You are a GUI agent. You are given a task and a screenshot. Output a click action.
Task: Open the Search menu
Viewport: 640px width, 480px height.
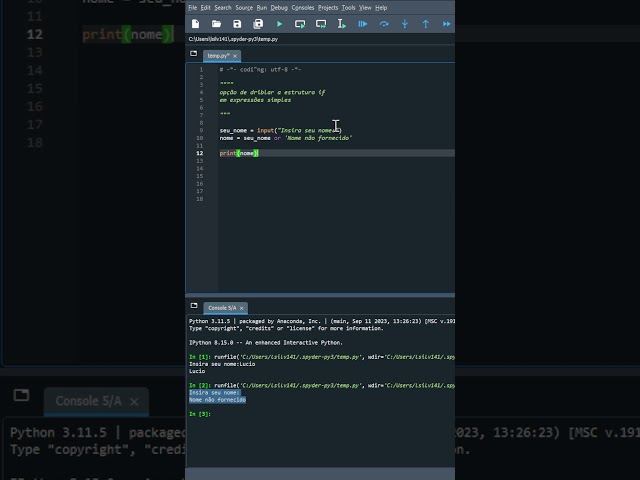223,8
